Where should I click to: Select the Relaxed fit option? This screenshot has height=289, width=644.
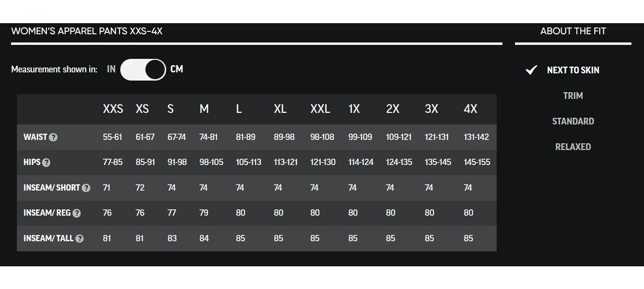pyautogui.click(x=573, y=147)
